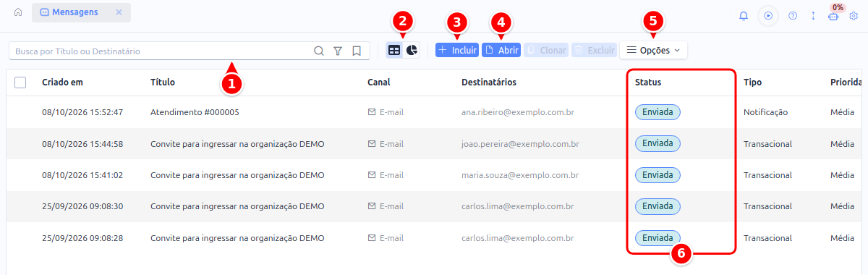Click the Excluir button
The height and width of the screenshot is (275, 868).
coord(593,51)
